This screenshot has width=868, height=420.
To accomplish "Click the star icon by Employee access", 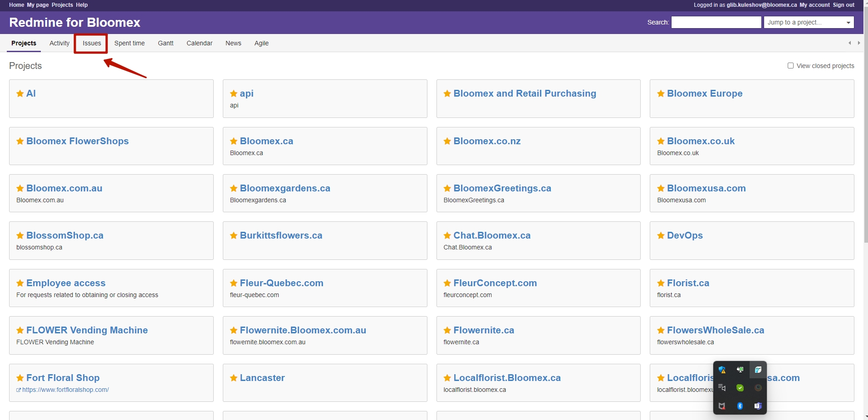I will point(20,283).
